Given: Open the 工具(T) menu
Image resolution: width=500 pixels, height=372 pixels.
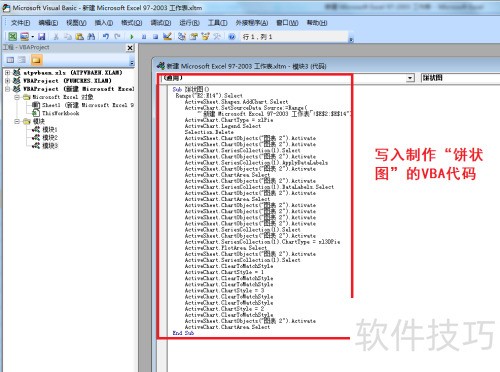Looking at the screenshot, I should pos(218,23).
